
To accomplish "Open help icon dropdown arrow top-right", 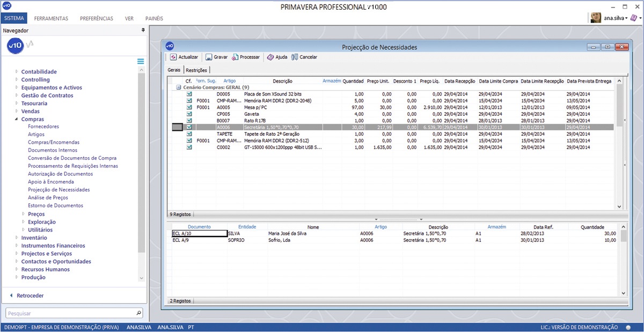I will [x=640, y=18].
